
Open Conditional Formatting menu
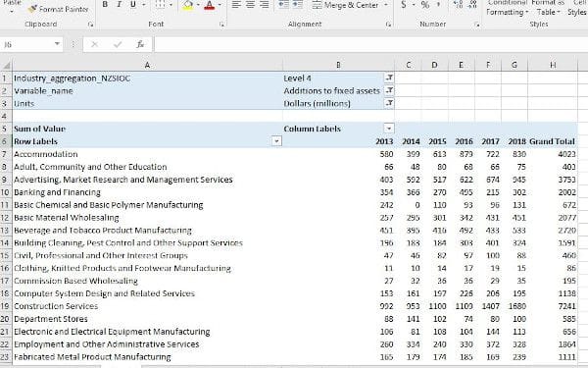coord(507,8)
